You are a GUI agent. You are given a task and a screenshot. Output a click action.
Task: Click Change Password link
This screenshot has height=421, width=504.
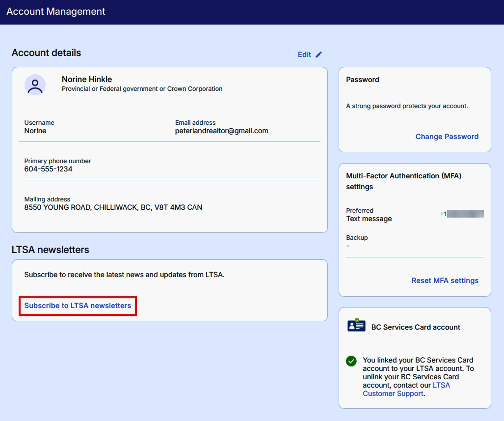click(447, 137)
